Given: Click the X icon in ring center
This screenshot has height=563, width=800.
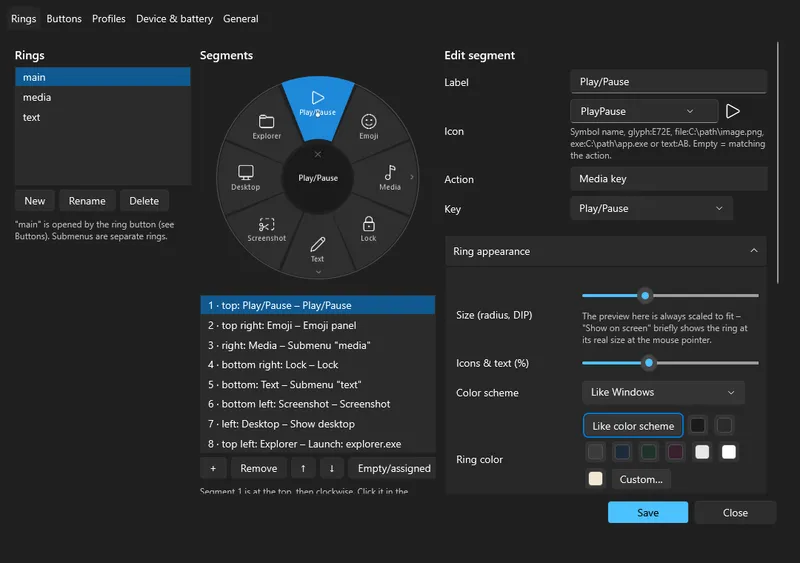Looking at the screenshot, I should click(x=318, y=154).
